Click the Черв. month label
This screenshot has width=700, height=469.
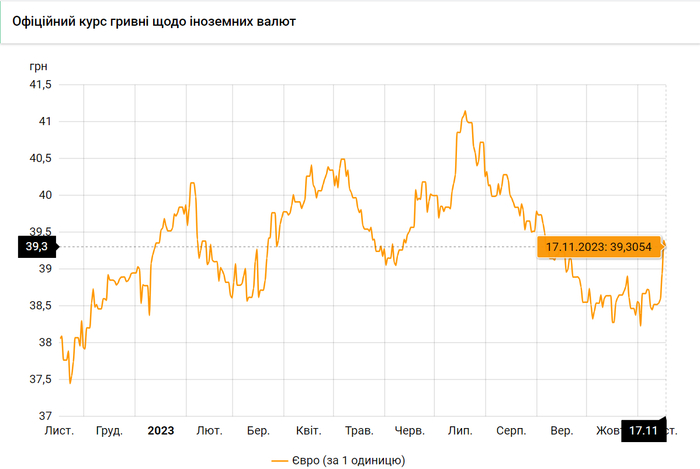(410, 431)
